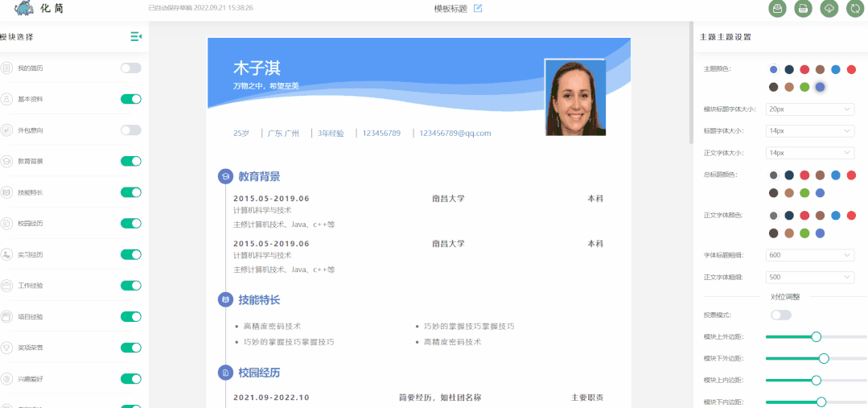Click the 广东 广州 location text
This screenshot has height=408, width=868.
coord(283,134)
